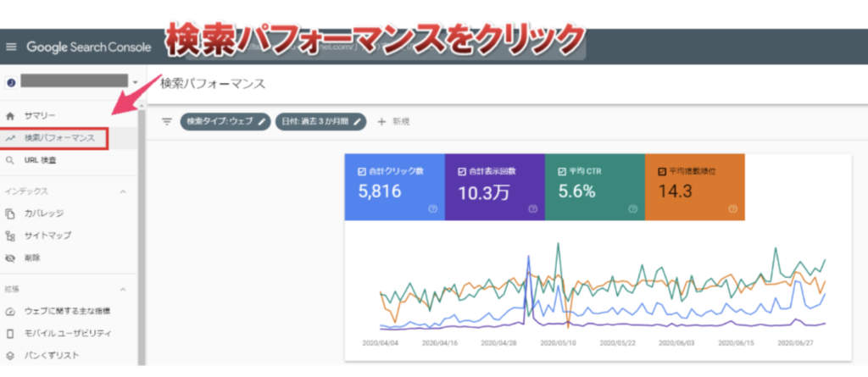
Task: Click the 拡張 section heading
Action: 14,289
